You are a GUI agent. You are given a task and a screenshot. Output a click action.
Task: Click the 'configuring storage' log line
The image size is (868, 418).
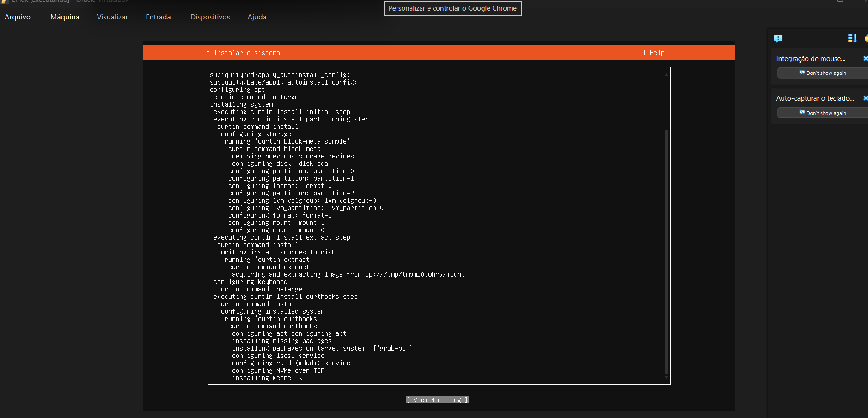tap(256, 134)
